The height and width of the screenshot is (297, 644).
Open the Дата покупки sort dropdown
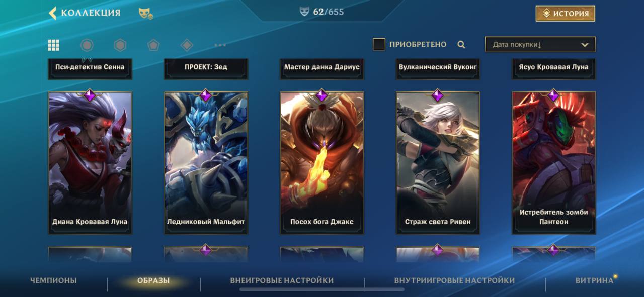click(540, 44)
